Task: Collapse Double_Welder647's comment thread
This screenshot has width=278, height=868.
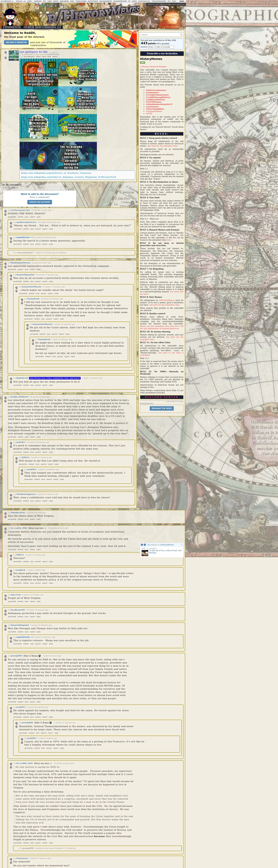Action: pos(9,397)
